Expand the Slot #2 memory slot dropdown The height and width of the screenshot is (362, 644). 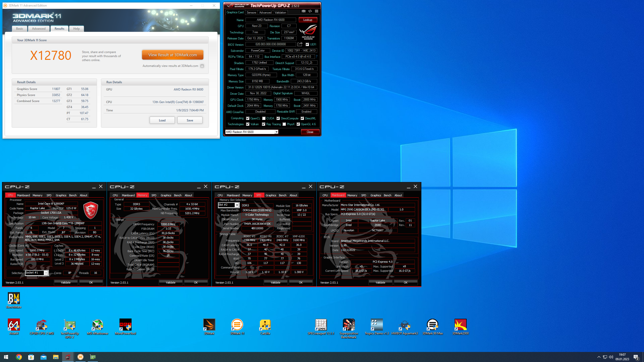[x=237, y=205]
